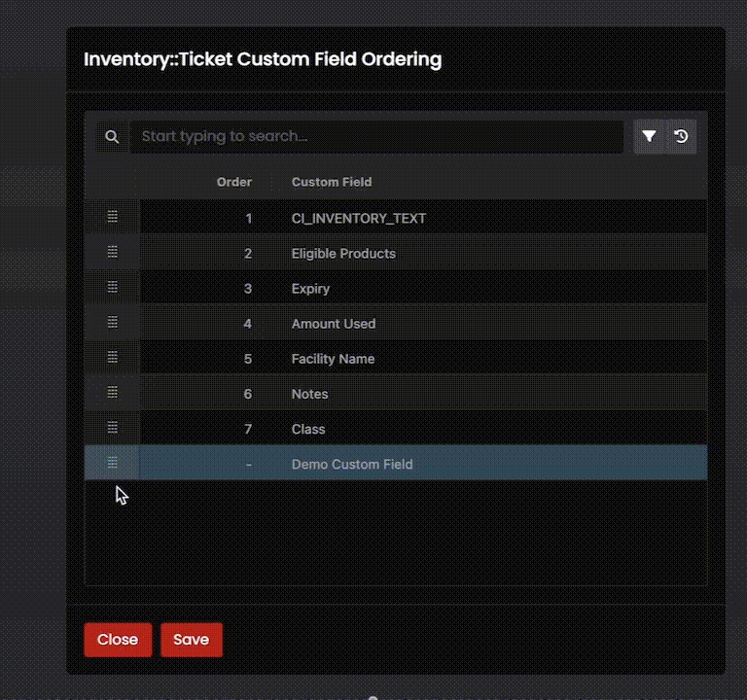Viewport: 747px width, 700px height.
Task: Click drag handle for Class row
Action: [112, 427]
